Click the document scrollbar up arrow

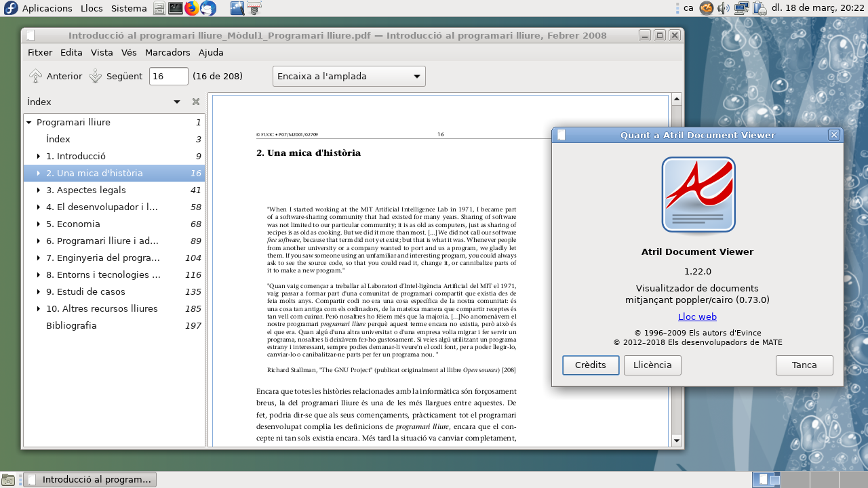pos(676,100)
